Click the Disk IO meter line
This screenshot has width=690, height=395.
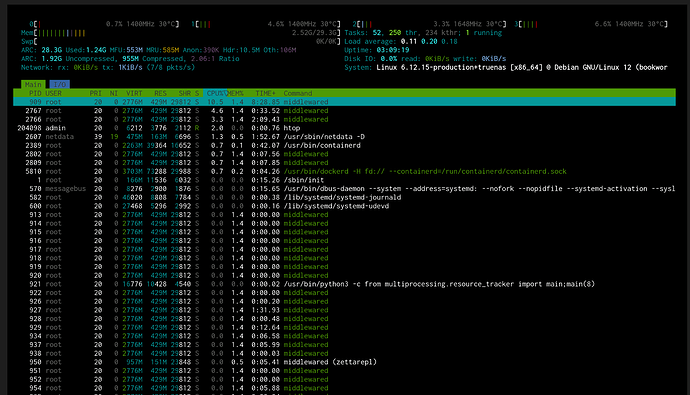tap(425, 59)
